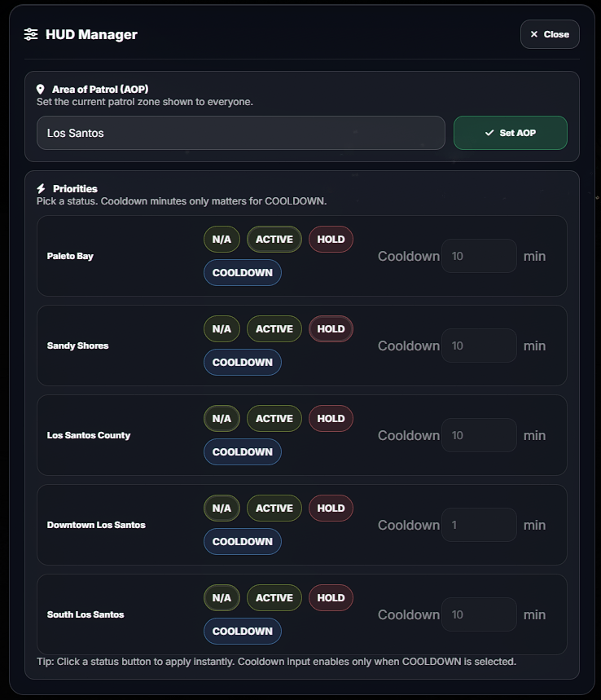Set South Los Santos status to HOLD
This screenshot has width=601, height=700.
(331, 598)
